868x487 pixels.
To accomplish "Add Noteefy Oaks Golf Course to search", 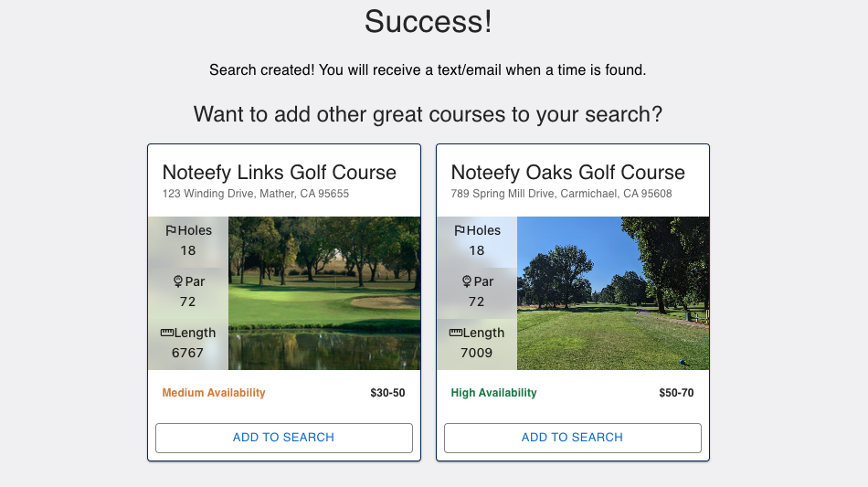I will [572, 438].
